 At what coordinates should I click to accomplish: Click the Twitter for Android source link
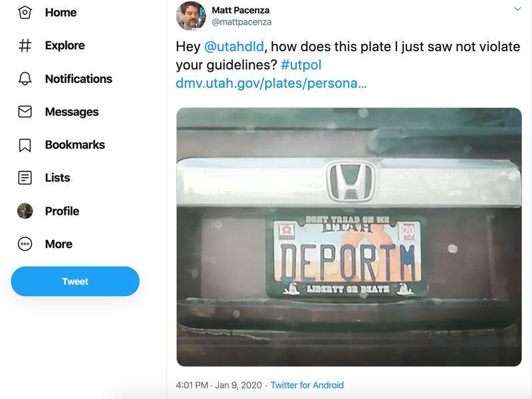tap(307, 385)
